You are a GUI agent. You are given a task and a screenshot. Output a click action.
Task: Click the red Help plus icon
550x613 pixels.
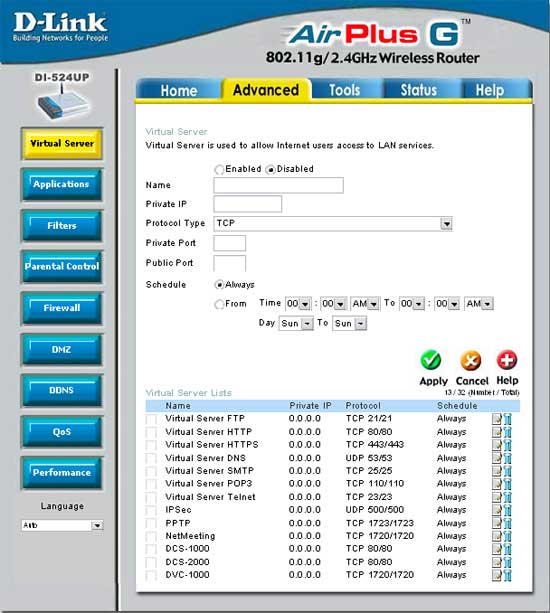507,360
